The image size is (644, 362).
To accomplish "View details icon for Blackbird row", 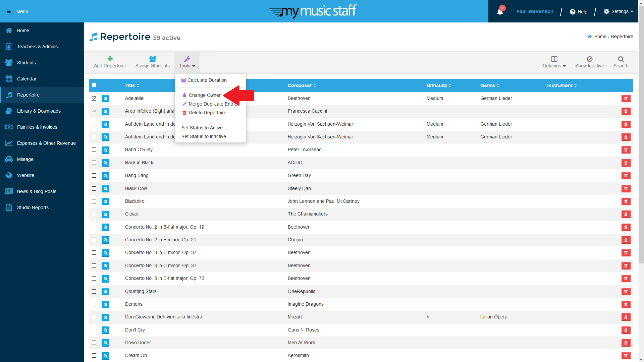I will 105,201.
